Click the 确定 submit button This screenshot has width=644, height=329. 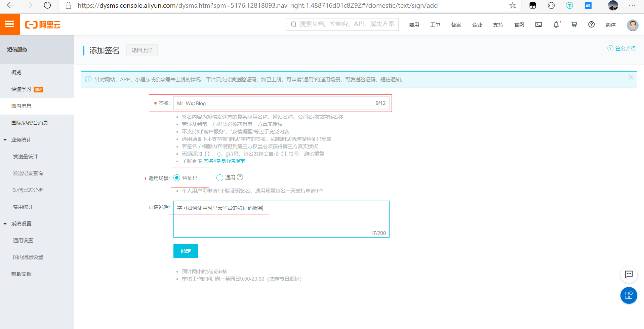point(186,251)
